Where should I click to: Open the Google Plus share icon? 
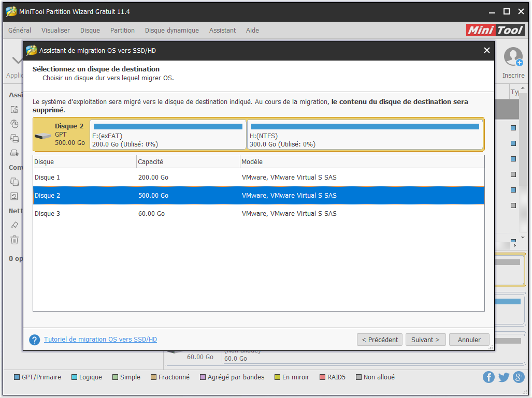pyautogui.click(x=519, y=377)
